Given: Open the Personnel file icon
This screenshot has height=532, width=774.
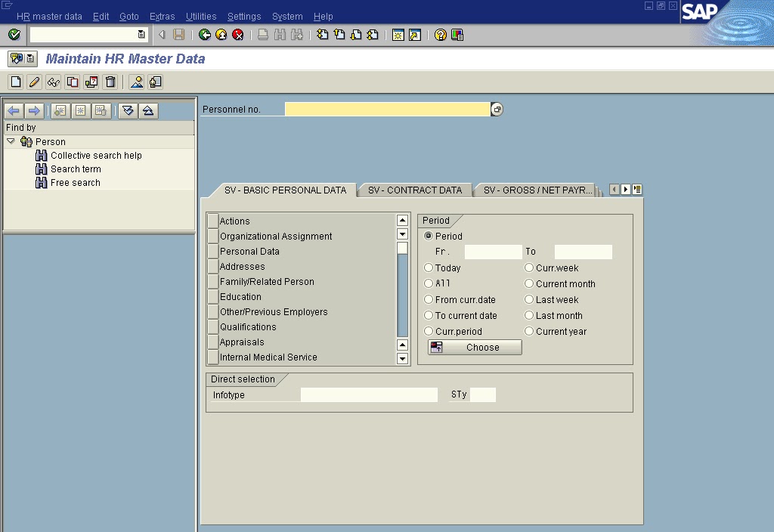Looking at the screenshot, I should point(154,82).
